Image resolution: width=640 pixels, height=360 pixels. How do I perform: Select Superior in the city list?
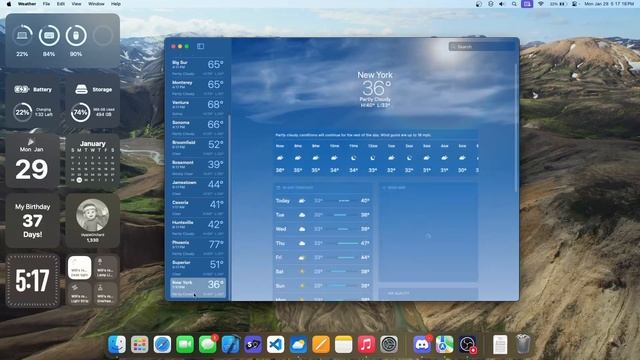click(x=198, y=267)
